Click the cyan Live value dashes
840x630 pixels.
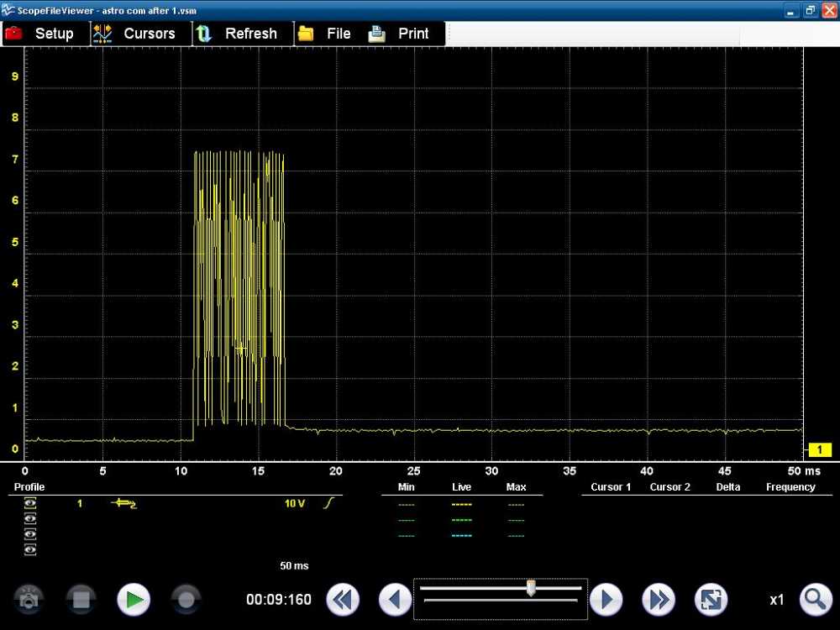[x=462, y=536]
